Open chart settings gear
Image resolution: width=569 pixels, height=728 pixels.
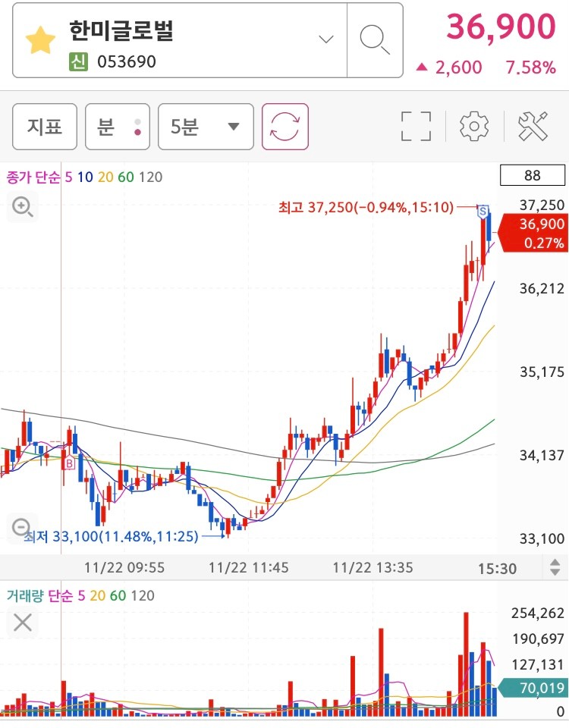coord(473,127)
